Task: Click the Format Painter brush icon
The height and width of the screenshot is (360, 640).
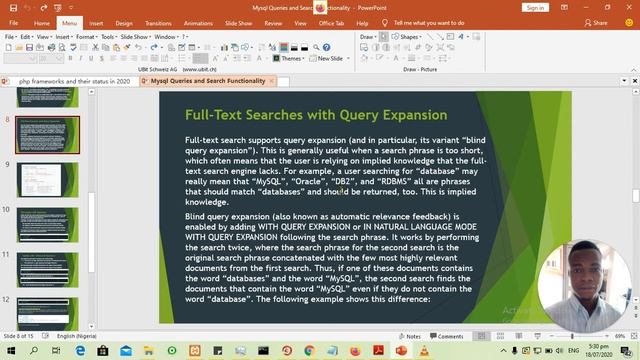Action: [x=127, y=47]
